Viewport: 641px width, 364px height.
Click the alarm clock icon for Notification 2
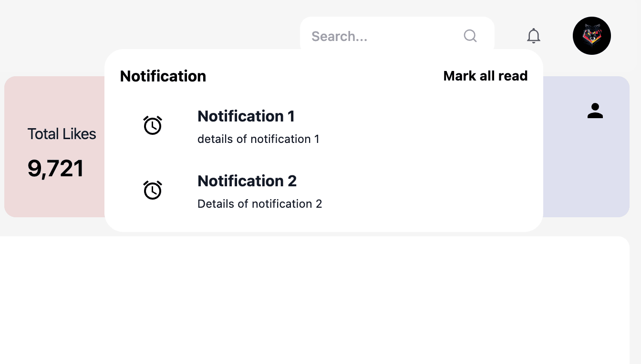[153, 191]
